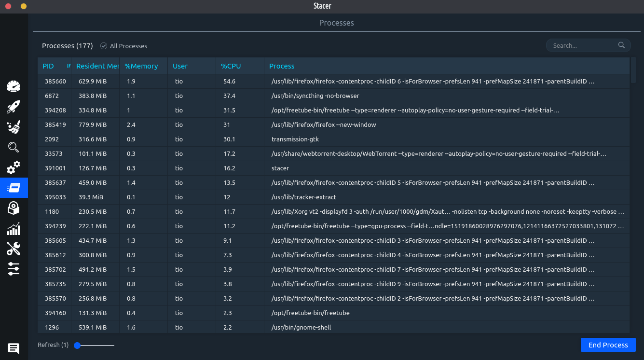644x360 pixels.
Task: Sort by the %CPU column header
Action: pyautogui.click(x=231, y=66)
